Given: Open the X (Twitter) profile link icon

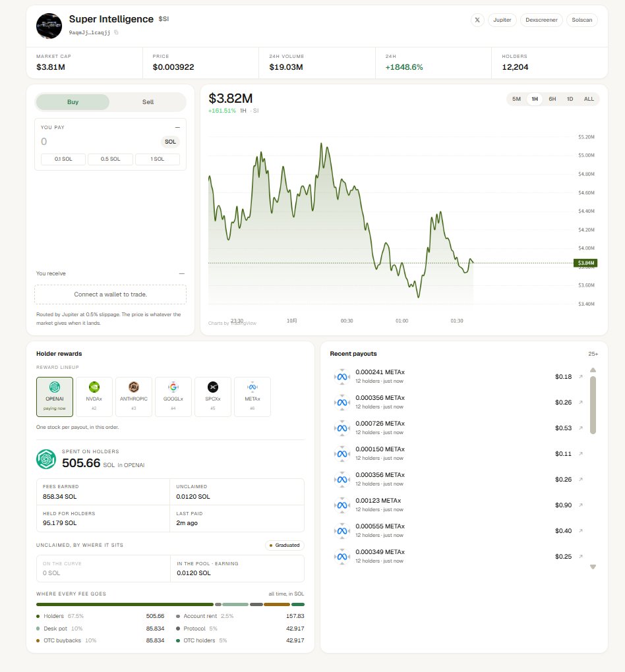Looking at the screenshot, I should [x=477, y=20].
